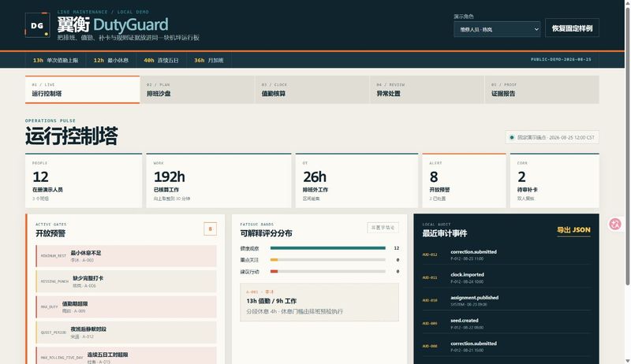Viewport: 631px width, 364px height.
Task: Click the teal top fatigue bar showing 12
Action: point(328,248)
